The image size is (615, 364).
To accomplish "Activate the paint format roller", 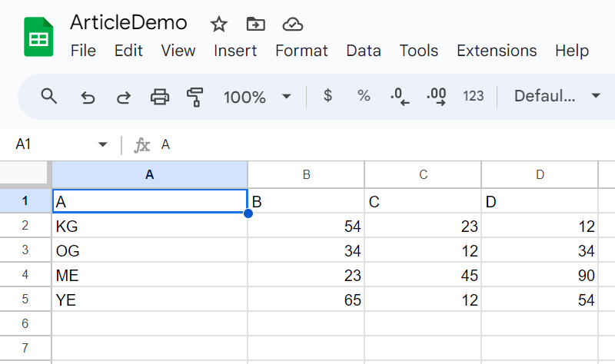I will pyautogui.click(x=195, y=97).
